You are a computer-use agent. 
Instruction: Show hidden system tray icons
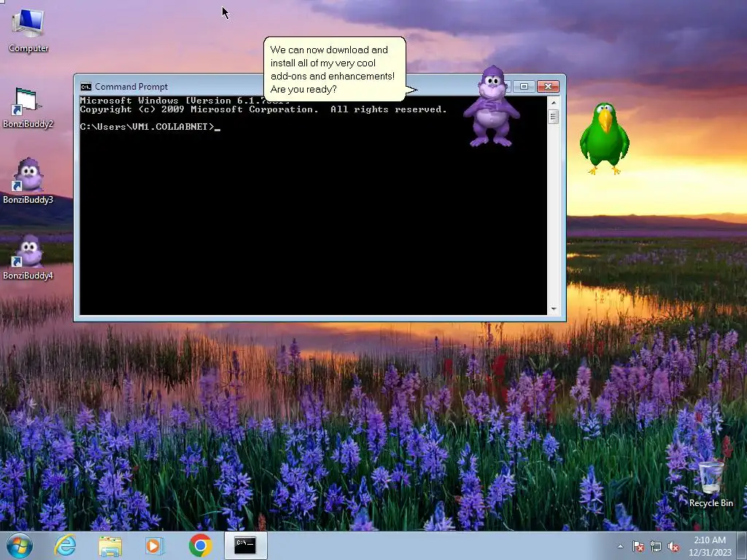point(620,547)
